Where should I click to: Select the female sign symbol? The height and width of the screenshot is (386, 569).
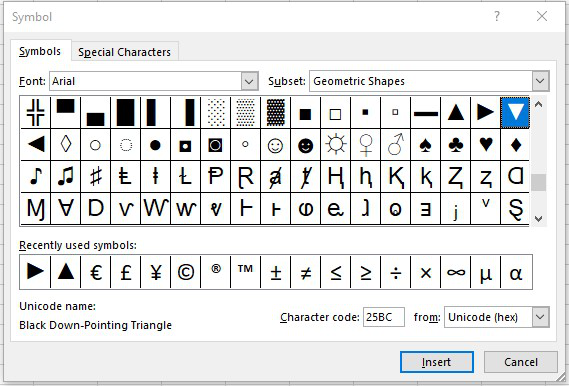365,145
